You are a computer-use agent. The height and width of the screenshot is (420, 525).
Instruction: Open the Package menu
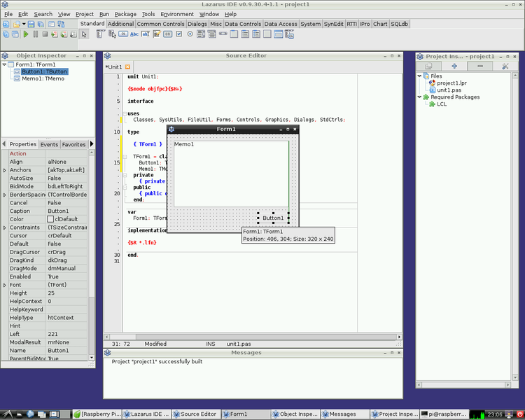[x=125, y=14]
